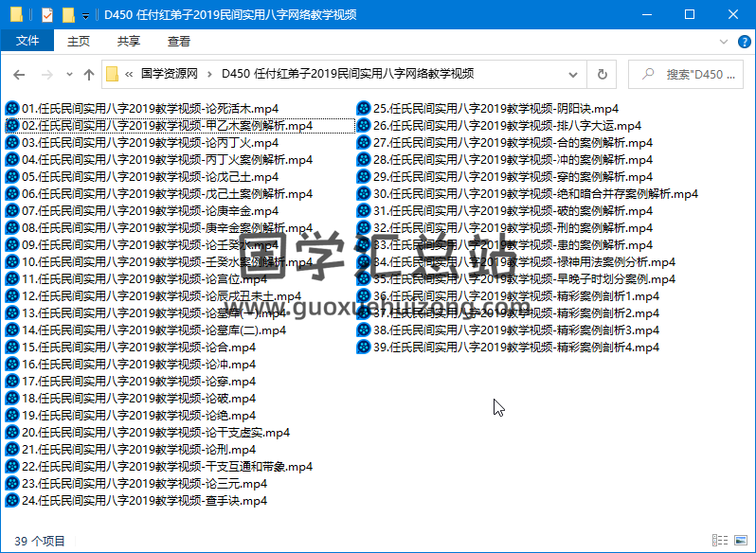Viewport: 756px width, 553px height.
Task: Click the 39 个项目 status bar count
Action: (x=40, y=541)
